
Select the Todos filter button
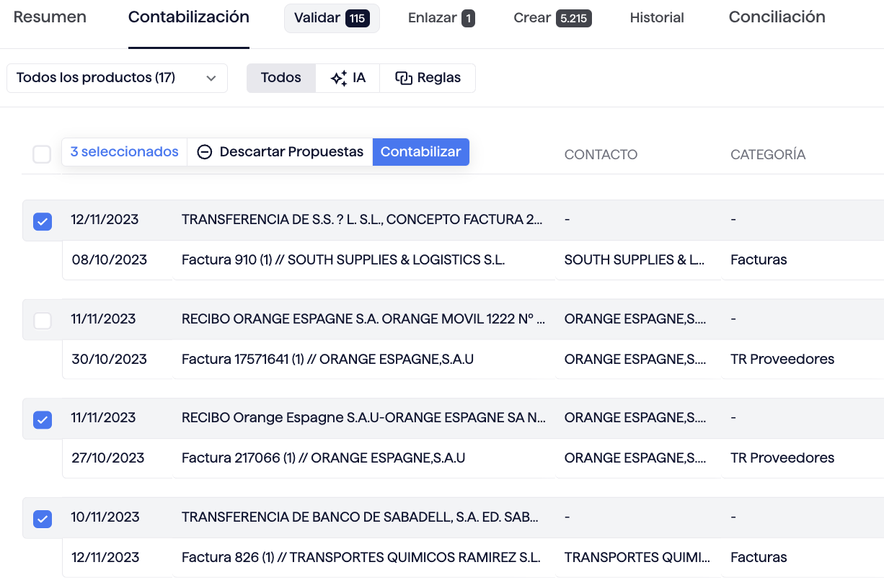(x=281, y=78)
